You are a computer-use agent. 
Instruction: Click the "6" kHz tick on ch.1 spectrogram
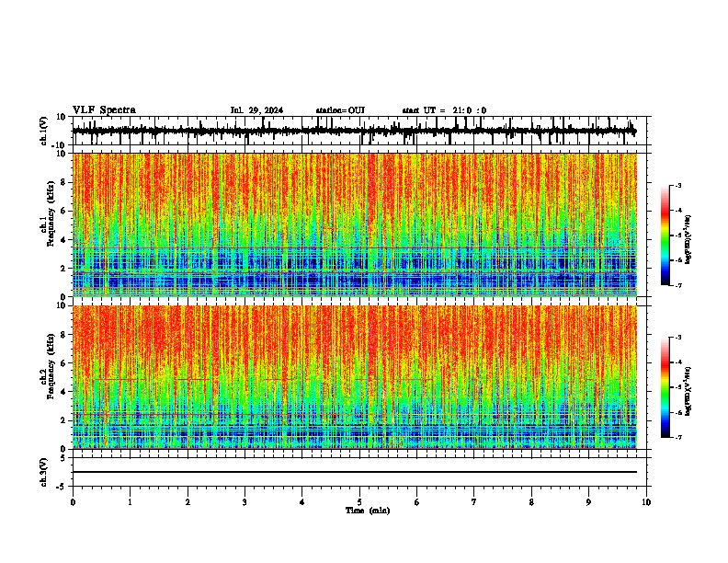click(x=64, y=212)
